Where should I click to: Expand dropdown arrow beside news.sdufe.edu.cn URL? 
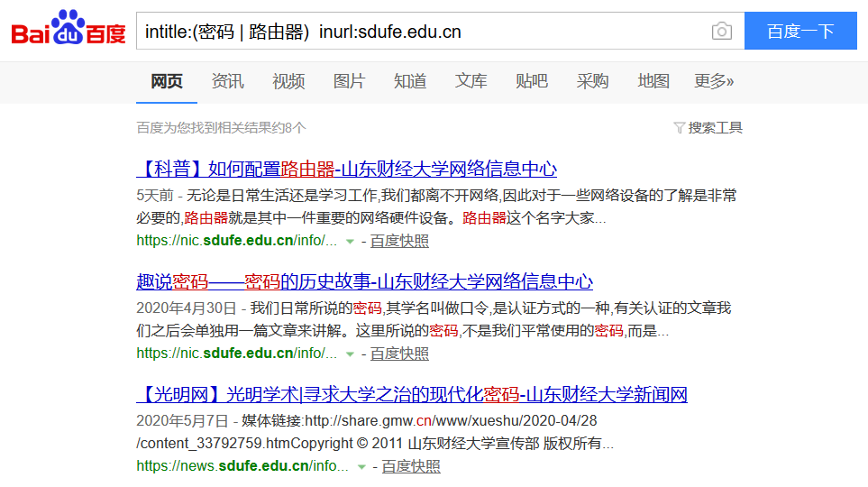(x=361, y=467)
